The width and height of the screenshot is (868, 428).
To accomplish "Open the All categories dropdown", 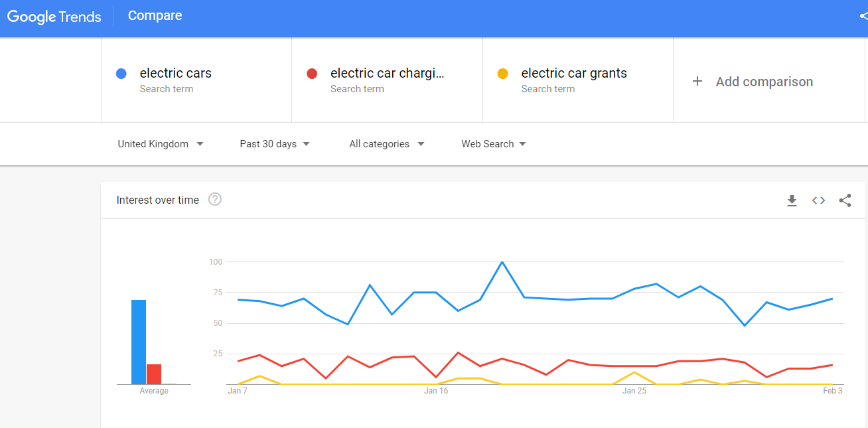I will pyautogui.click(x=387, y=144).
